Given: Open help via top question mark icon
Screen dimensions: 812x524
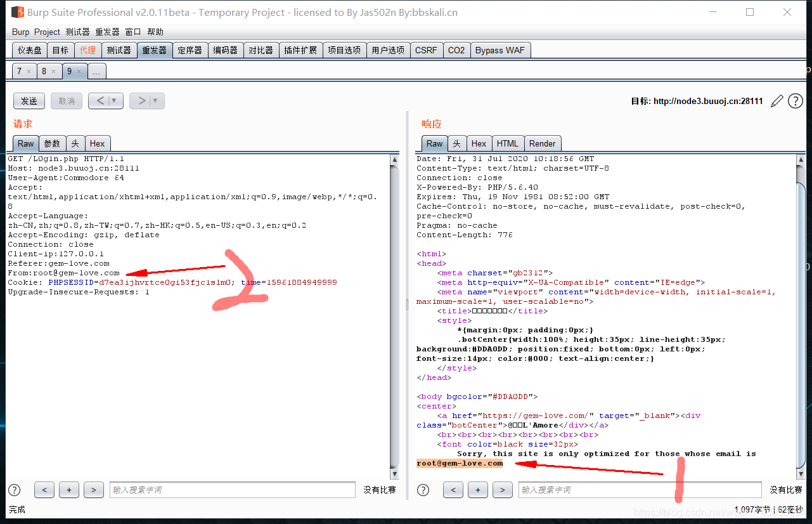Looking at the screenshot, I should (795, 101).
